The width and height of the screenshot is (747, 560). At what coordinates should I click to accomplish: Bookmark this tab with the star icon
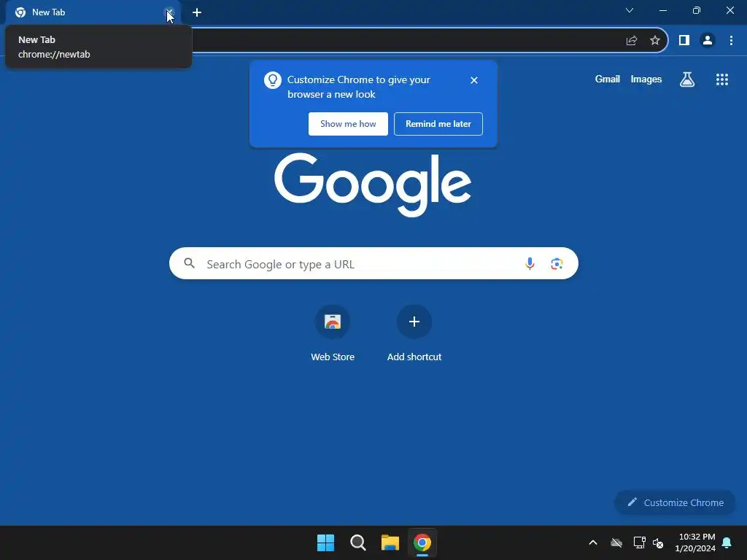point(655,41)
